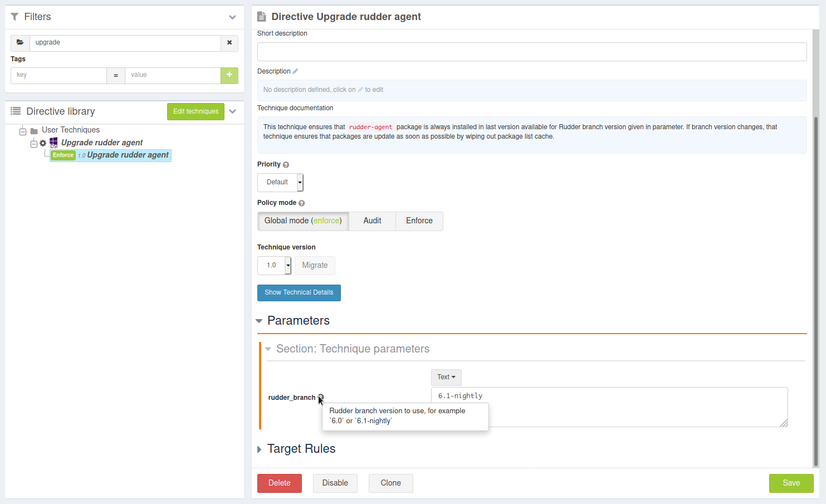Collapse the User Techniques tree folder
826x504 pixels.
[23, 131]
